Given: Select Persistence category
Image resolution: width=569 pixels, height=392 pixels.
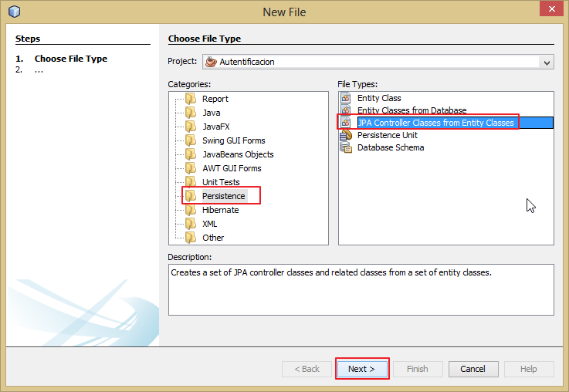Looking at the screenshot, I should (224, 196).
